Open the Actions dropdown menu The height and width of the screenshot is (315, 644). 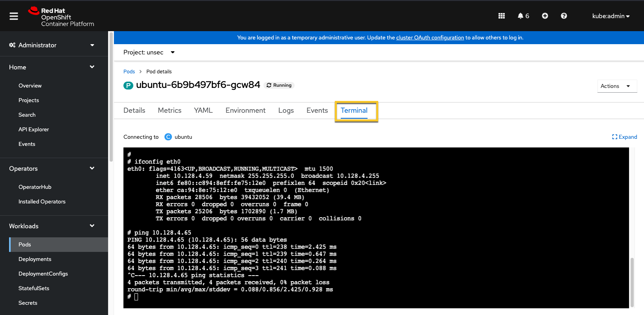coord(617,86)
